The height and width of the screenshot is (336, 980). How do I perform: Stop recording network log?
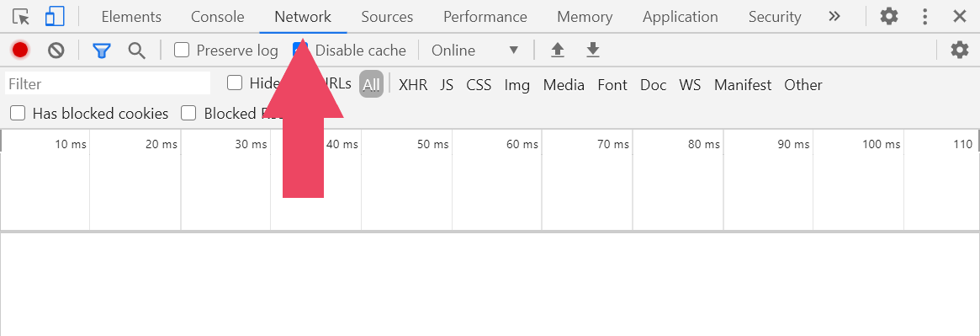[x=20, y=50]
